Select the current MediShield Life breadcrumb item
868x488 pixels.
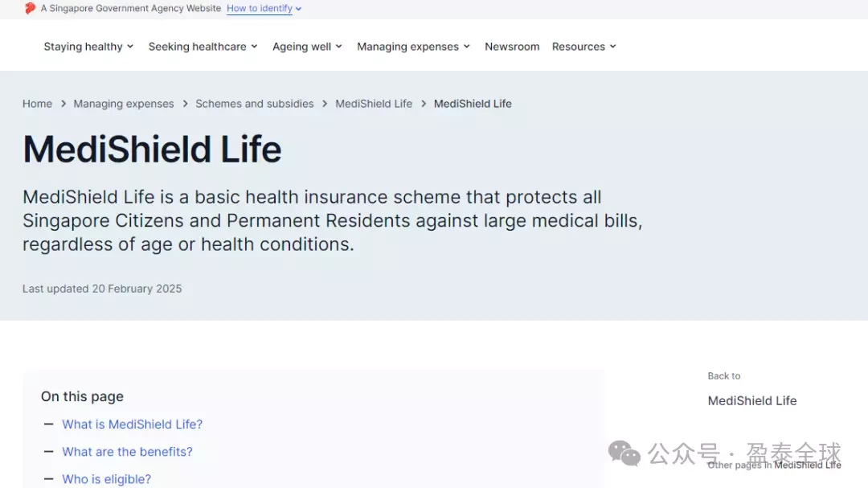[x=473, y=104]
